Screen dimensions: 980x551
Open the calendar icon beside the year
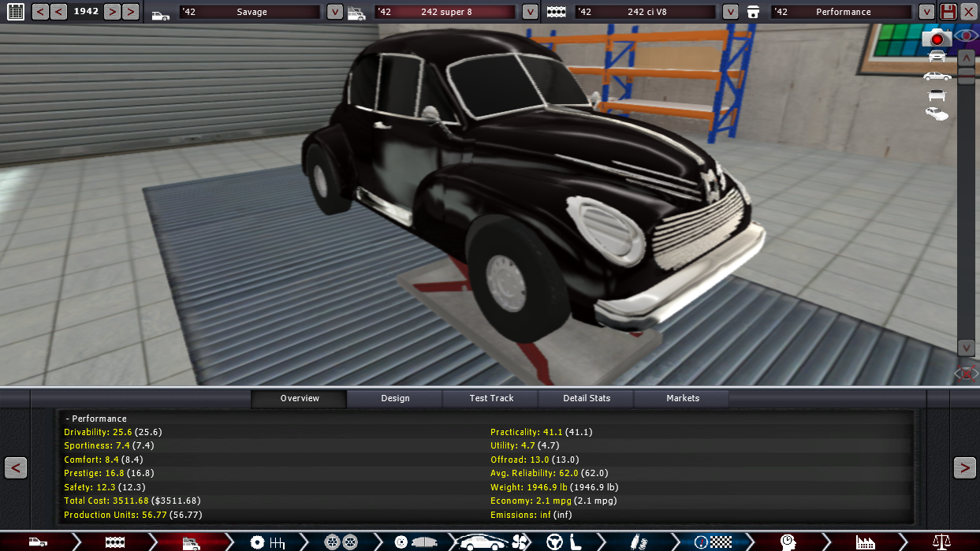click(x=15, y=12)
